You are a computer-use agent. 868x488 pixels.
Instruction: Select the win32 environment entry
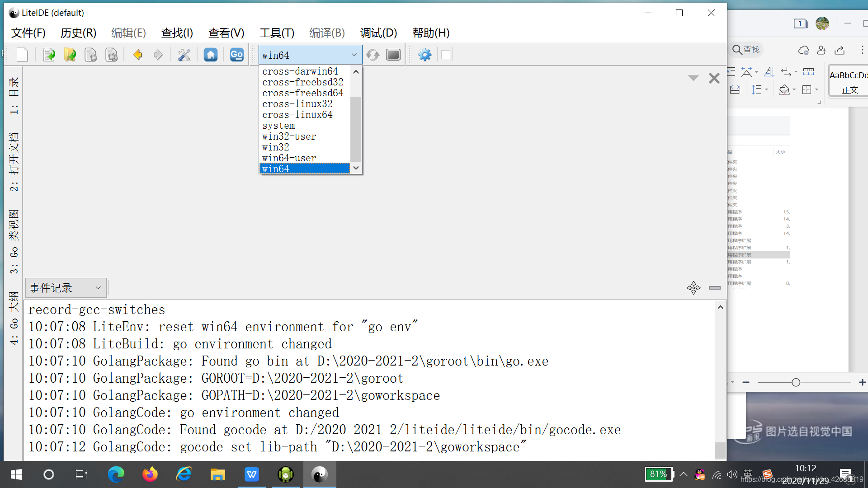[305, 147]
